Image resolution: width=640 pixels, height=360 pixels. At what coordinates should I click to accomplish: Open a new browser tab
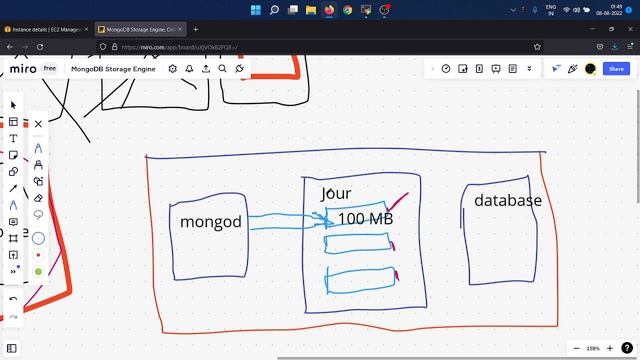[x=196, y=29]
